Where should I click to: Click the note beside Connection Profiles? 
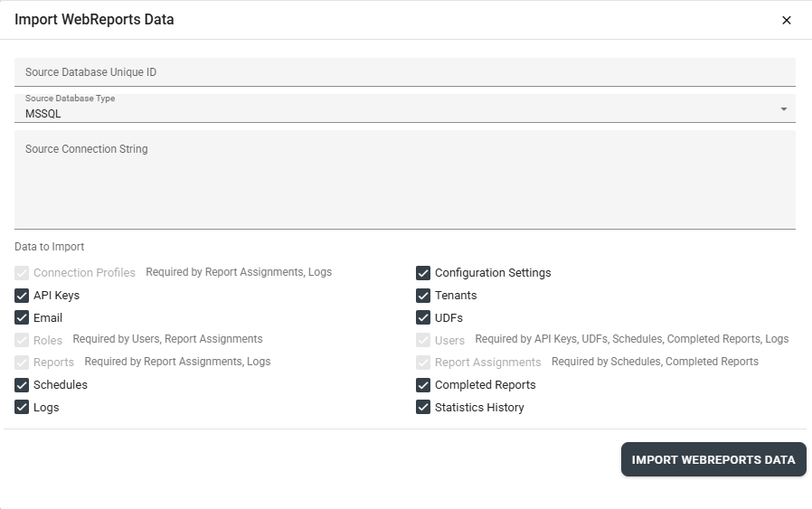pyautogui.click(x=239, y=272)
